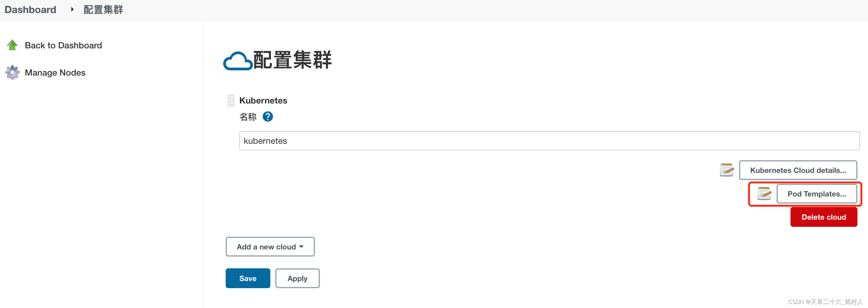Click the breadcrumb arrow after Dashboard
This screenshot has height=308, width=868.
click(x=72, y=9)
